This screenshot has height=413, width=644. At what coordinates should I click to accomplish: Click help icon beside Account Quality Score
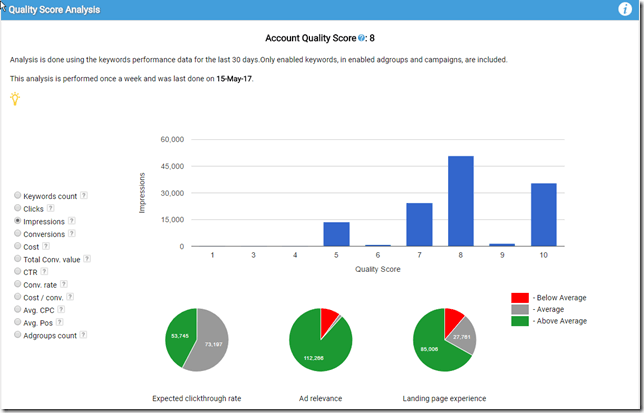pyautogui.click(x=362, y=39)
